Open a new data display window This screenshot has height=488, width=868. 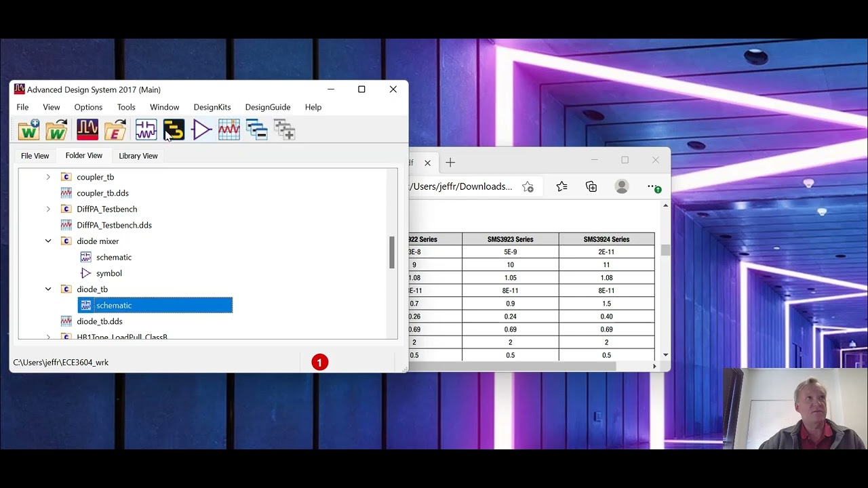[229, 129]
